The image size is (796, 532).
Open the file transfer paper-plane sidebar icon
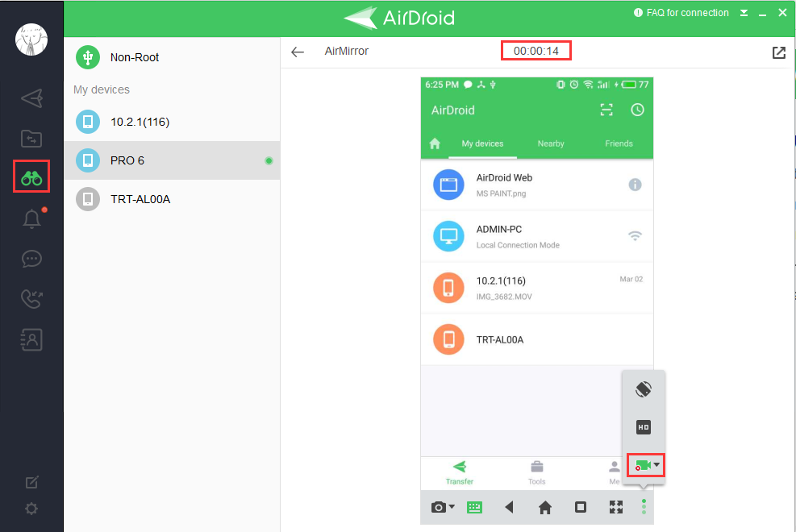click(31, 98)
